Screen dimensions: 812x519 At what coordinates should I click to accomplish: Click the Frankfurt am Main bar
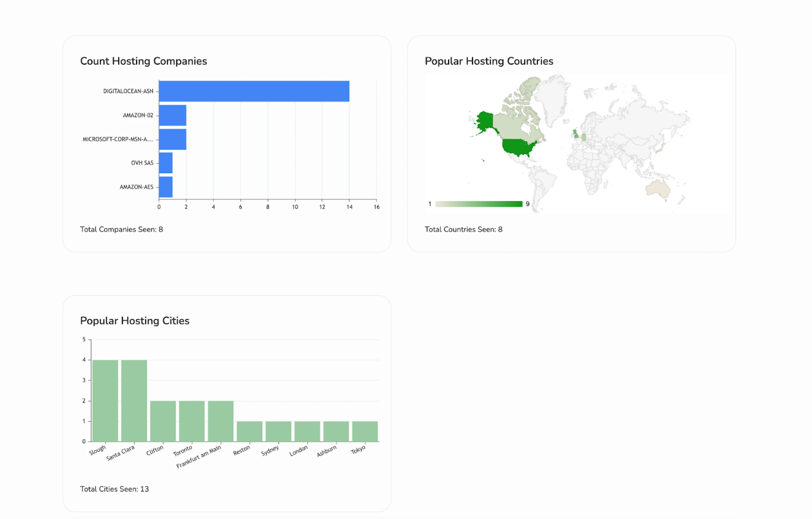click(220, 421)
